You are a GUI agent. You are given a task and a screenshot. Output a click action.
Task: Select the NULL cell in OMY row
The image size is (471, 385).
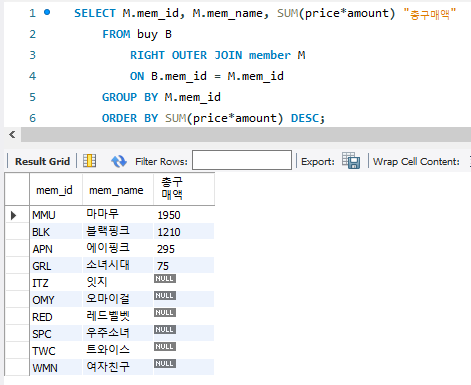(x=184, y=299)
